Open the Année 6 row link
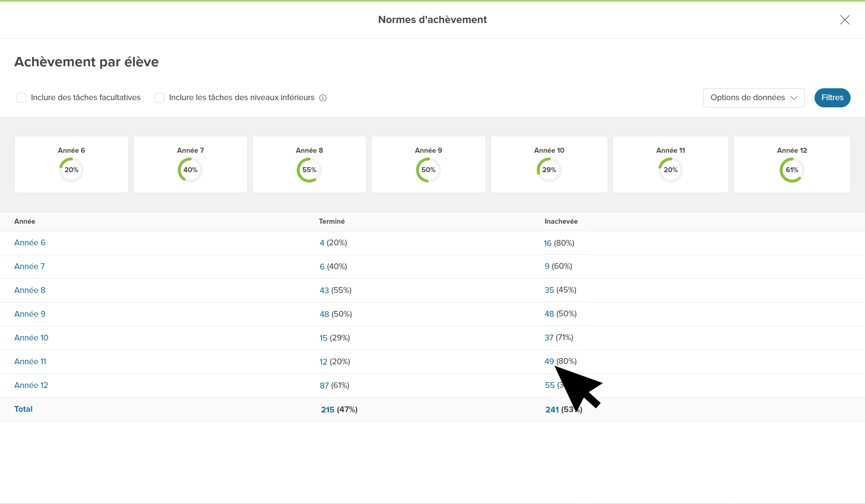Viewport: 865px width, 504px height. click(x=30, y=243)
